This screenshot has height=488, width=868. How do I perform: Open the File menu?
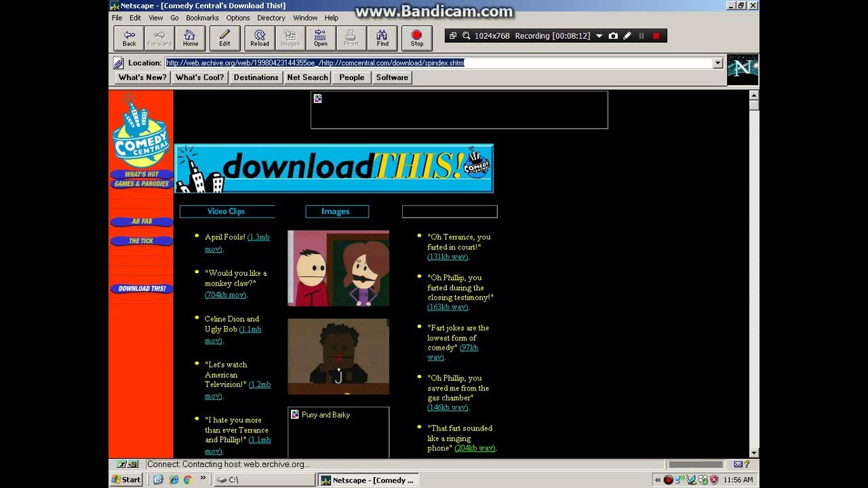[x=117, y=18]
